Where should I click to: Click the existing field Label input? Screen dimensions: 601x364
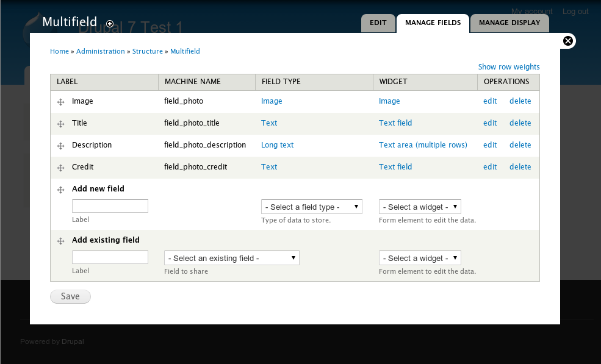[110, 257]
